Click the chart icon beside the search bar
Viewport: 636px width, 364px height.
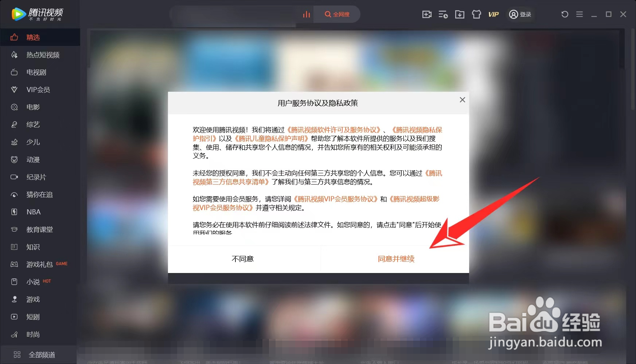pyautogui.click(x=306, y=14)
